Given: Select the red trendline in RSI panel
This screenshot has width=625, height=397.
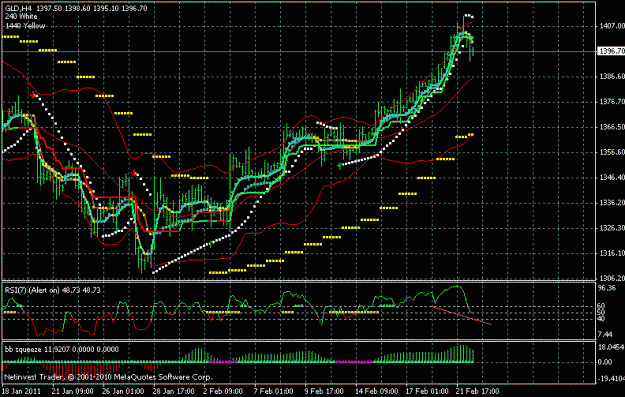Looking at the screenshot, I should pos(462,316).
